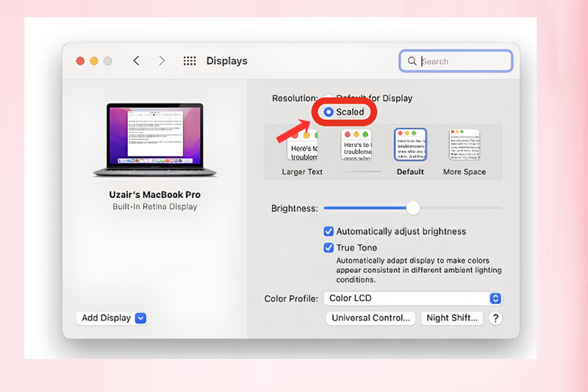The height and width of the screenshot is (392, 588).
Task: Open the Color Profile dropdown
Action: 413,298
